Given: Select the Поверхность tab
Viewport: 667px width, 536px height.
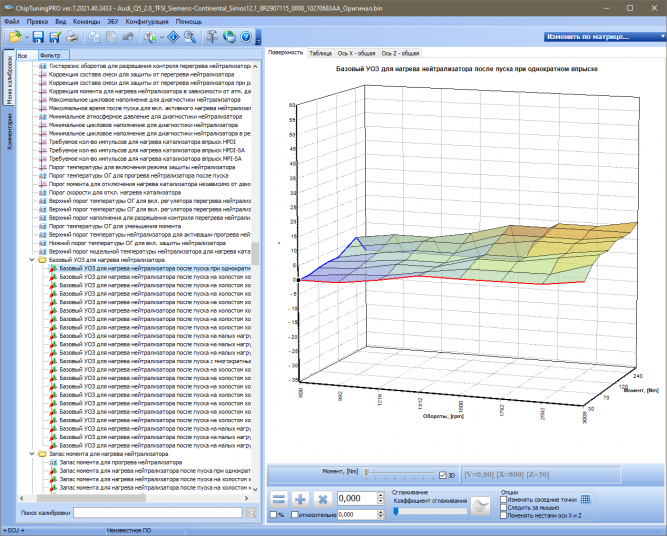Looking at the screenshot, I should (285, 53).
